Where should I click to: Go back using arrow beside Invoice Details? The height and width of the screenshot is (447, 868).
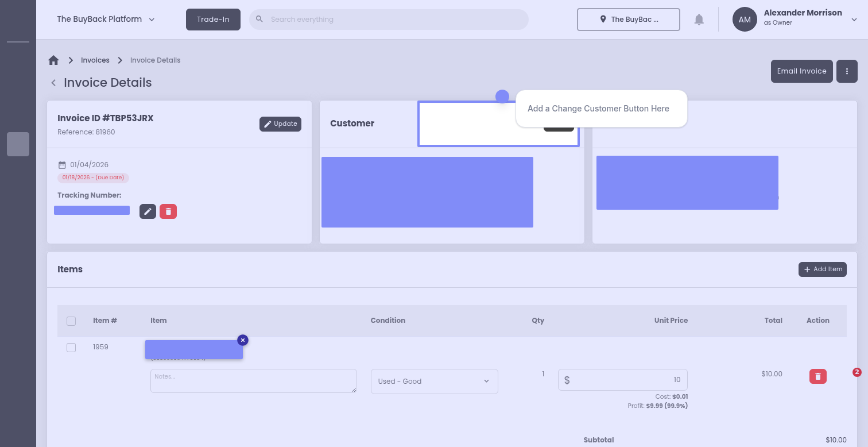pyautogui.click(x=53, y=83)
